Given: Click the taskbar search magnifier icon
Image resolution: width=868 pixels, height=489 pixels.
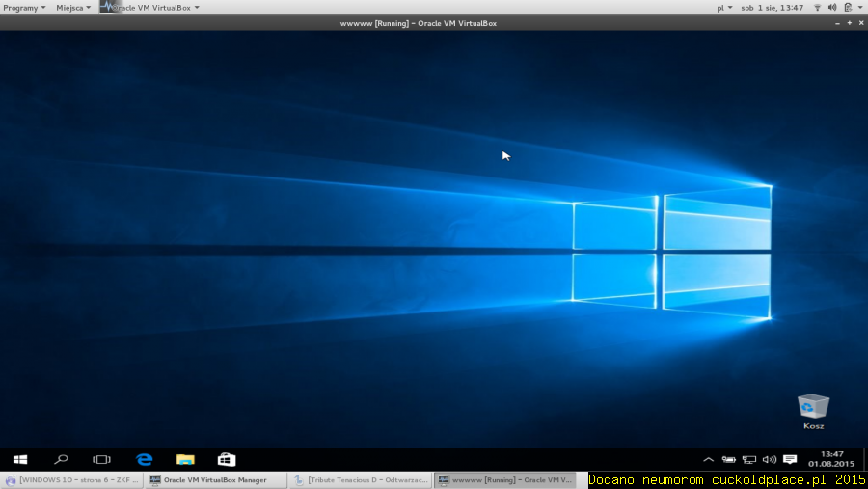Looking at the screenshot, I should (x=61, y=460).
